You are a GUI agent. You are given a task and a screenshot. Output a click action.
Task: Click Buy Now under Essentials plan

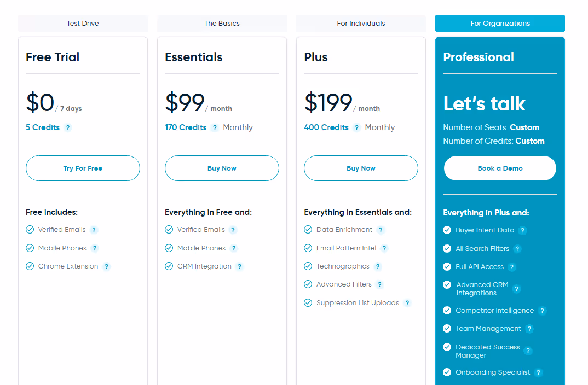point(222,168)
